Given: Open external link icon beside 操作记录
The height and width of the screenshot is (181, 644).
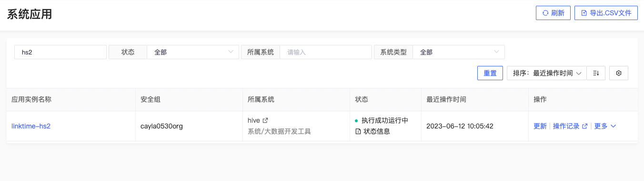Looking at the screenshot, I should [584, 126].
